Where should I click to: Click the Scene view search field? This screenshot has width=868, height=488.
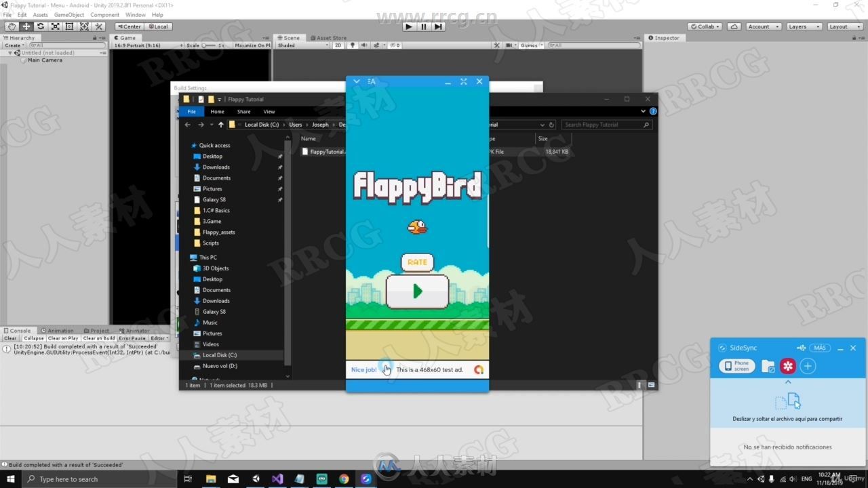(x=593, y=45)
